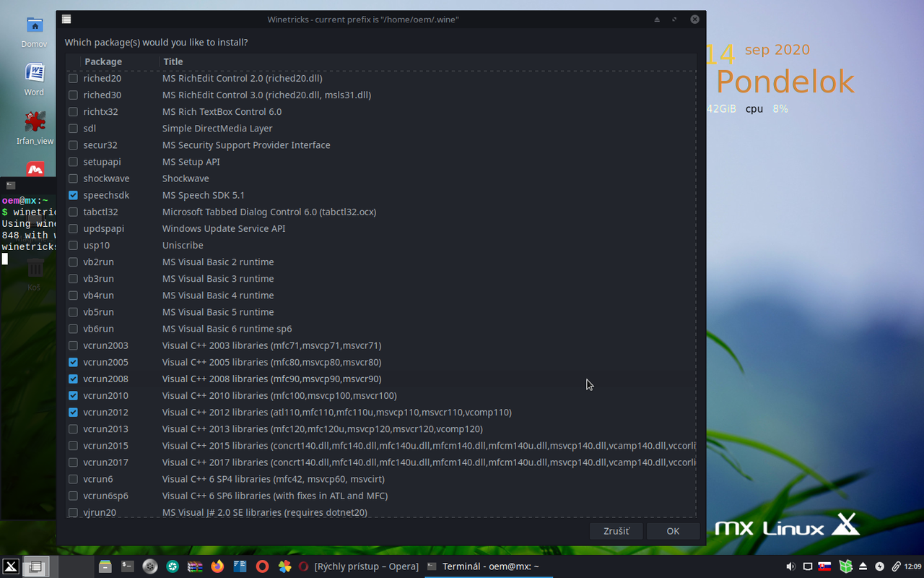Open the Winetricks window menu icon
924x578 pixels.
tap(66, 20)
